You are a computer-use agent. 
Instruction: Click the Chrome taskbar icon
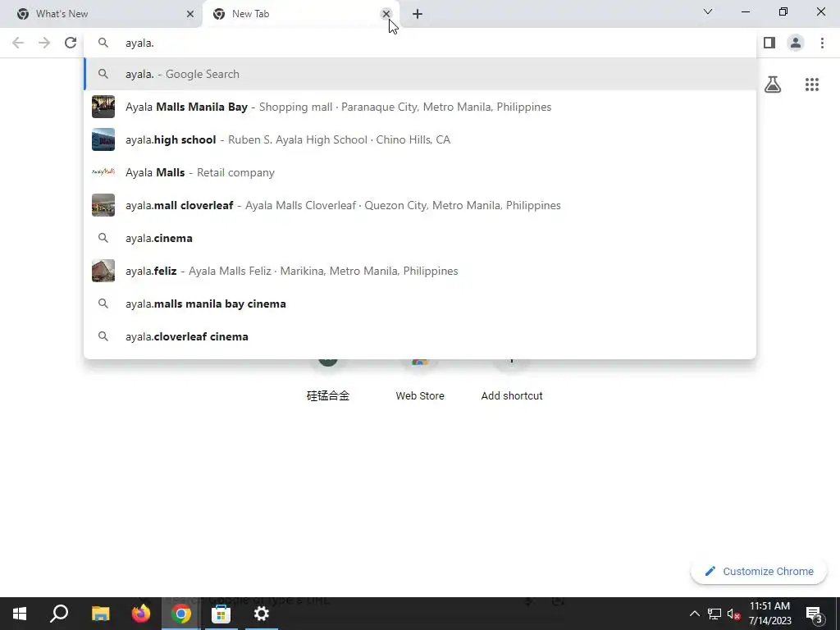181,614
